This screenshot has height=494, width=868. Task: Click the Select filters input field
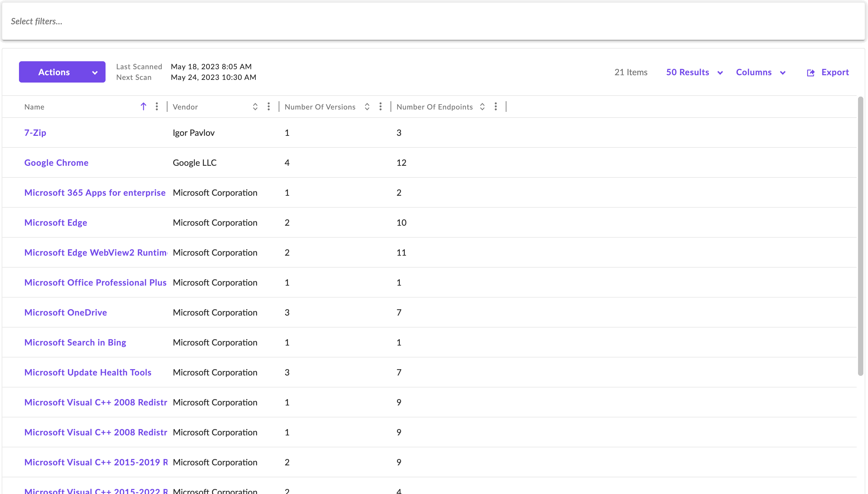point(434,21)
